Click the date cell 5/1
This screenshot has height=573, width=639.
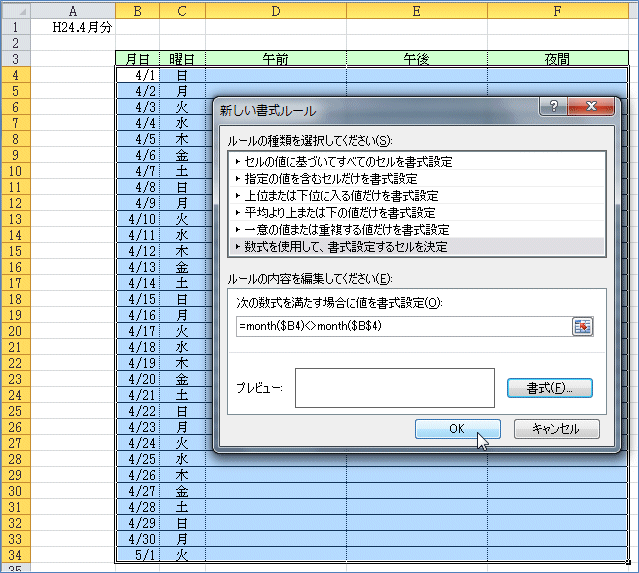[137, 555]
